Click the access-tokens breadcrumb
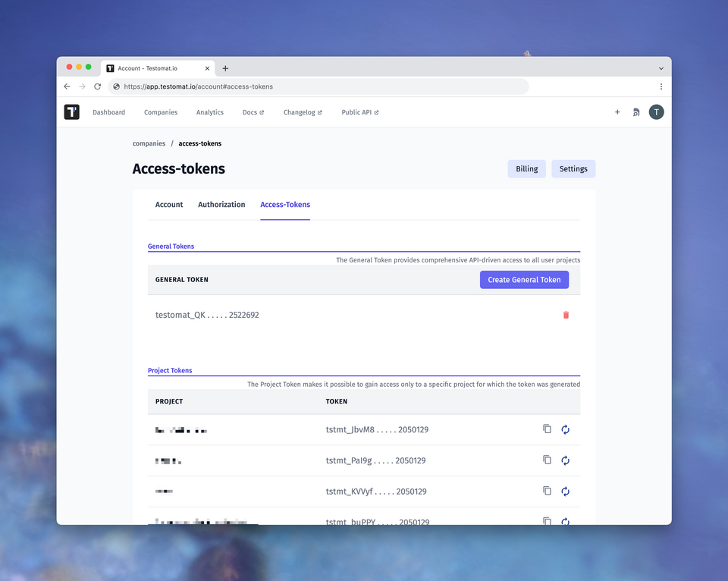 point(199,143)
